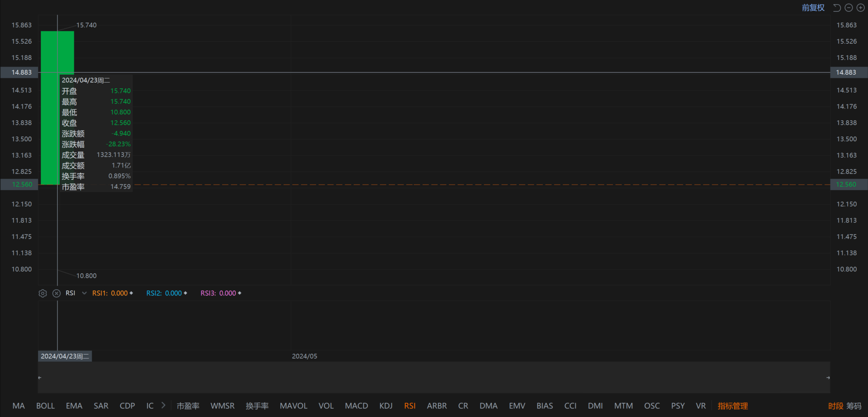Click the 10.800 low price annotation
This screenshot has width=868, height=417.
tap(86, 276)
